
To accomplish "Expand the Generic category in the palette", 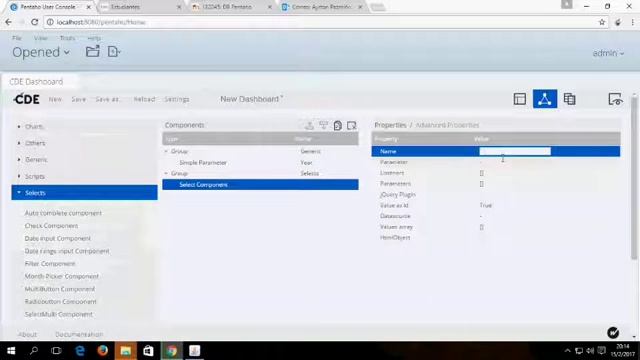I will (x=36, y=160).
